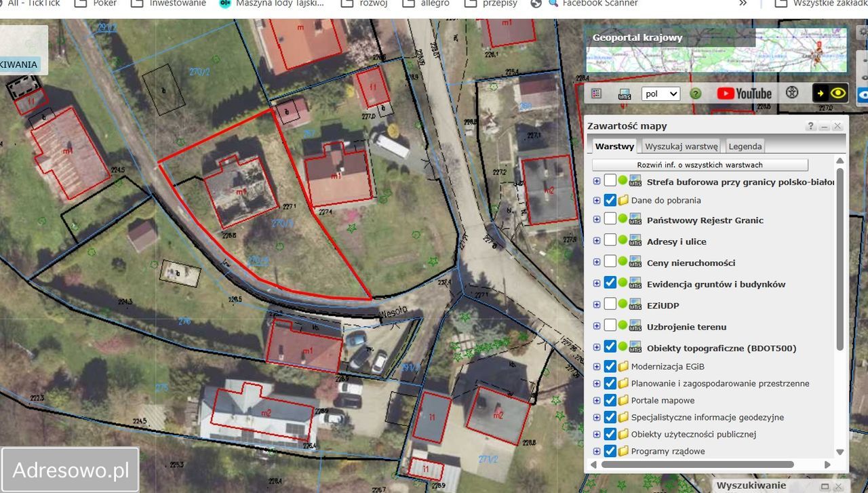Enable the Uzbrojenie terenu layer checkbox
Screen dimensions: 868x493
[610, 326]
